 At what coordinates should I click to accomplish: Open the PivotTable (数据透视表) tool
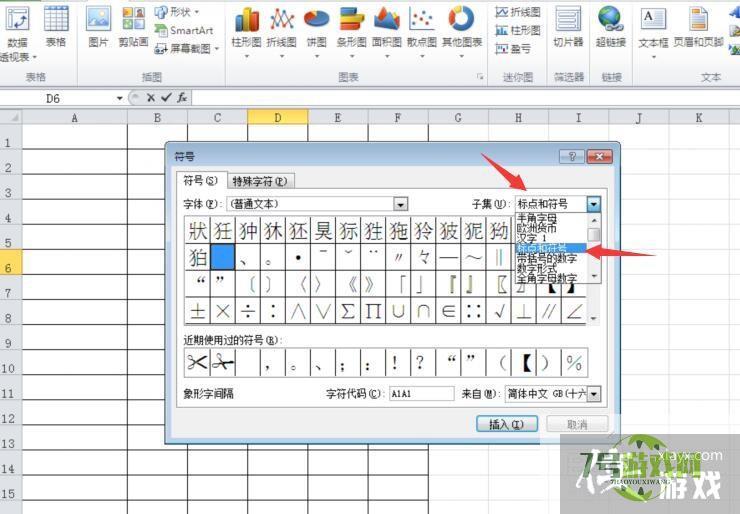(18, 33)
